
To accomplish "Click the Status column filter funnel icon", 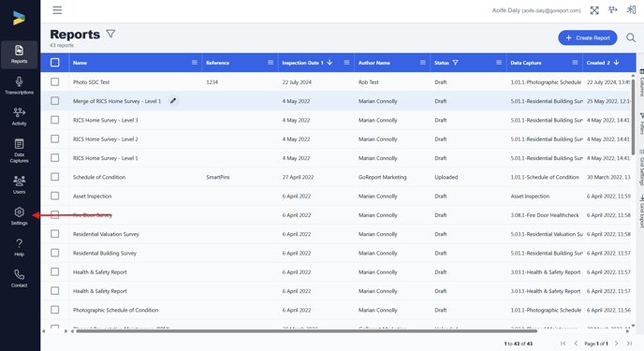I will pos(455,63).
